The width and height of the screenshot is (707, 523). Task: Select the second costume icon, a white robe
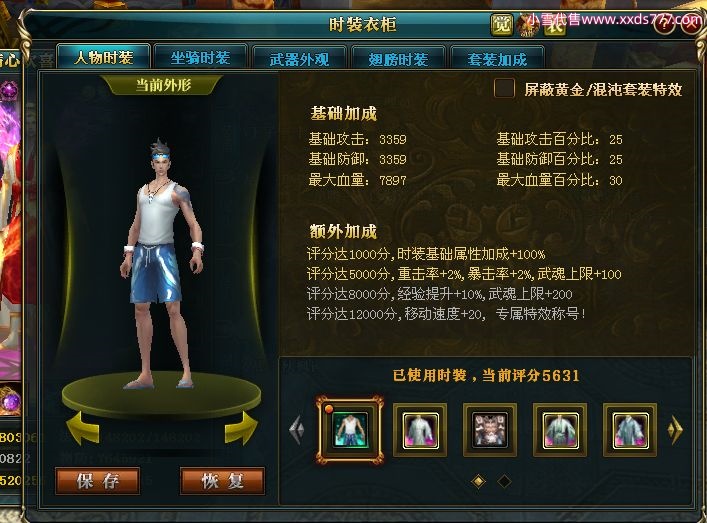click(420, 430)
